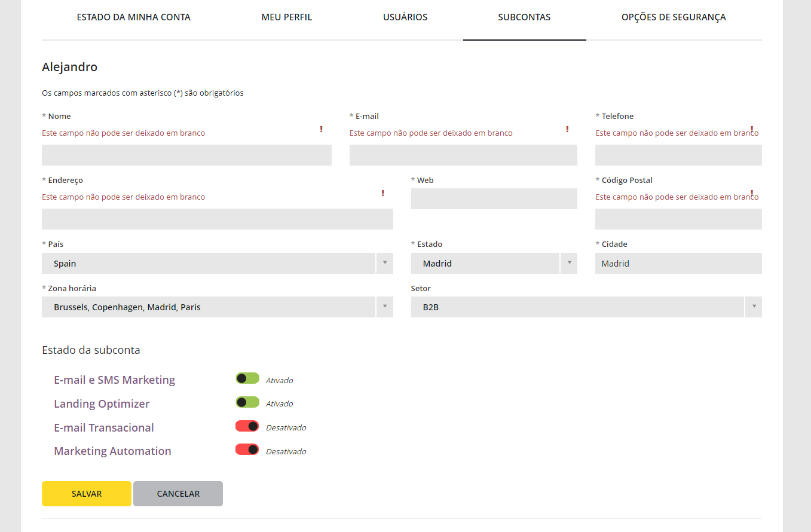Disable the E-mail e SMS Marketing toggle
Image resolution: width=811 pixels, height=532 pixels.
point(247,378)
